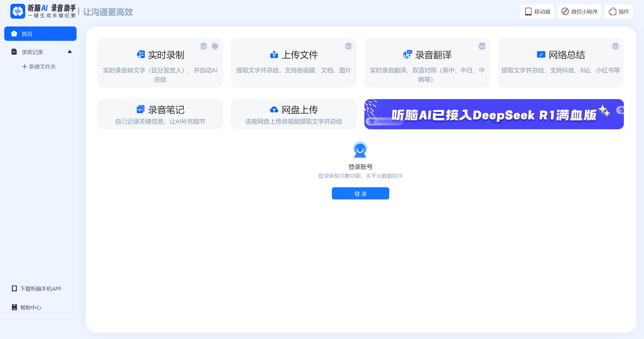Screen dimensions: 644x339
Task: Switch to the 首页 sidebar item
Action: pos(40,33)
